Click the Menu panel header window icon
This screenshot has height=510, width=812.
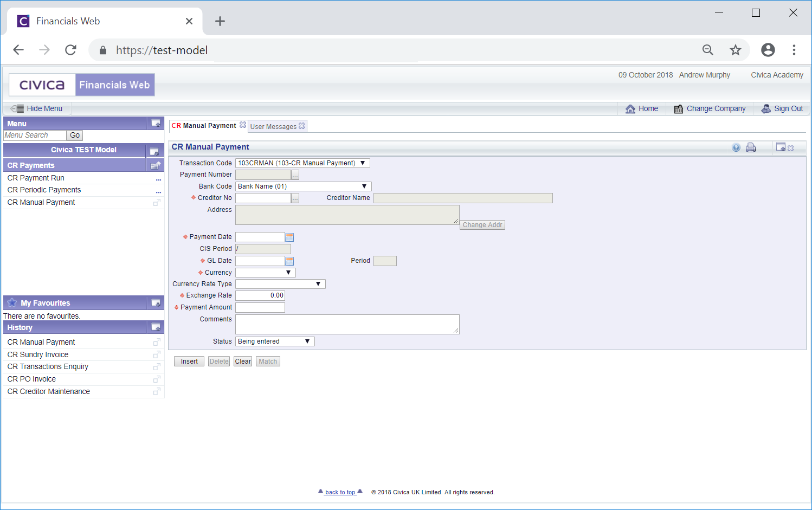point(156,124)
